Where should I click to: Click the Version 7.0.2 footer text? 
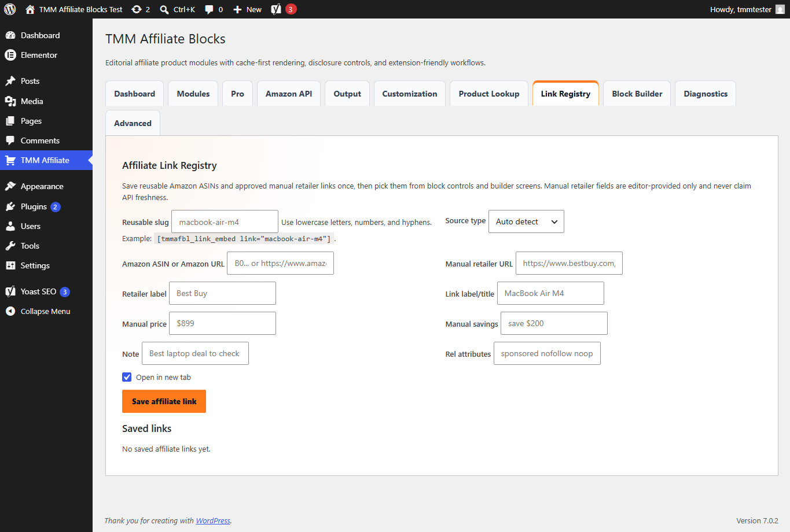(757, 520)
